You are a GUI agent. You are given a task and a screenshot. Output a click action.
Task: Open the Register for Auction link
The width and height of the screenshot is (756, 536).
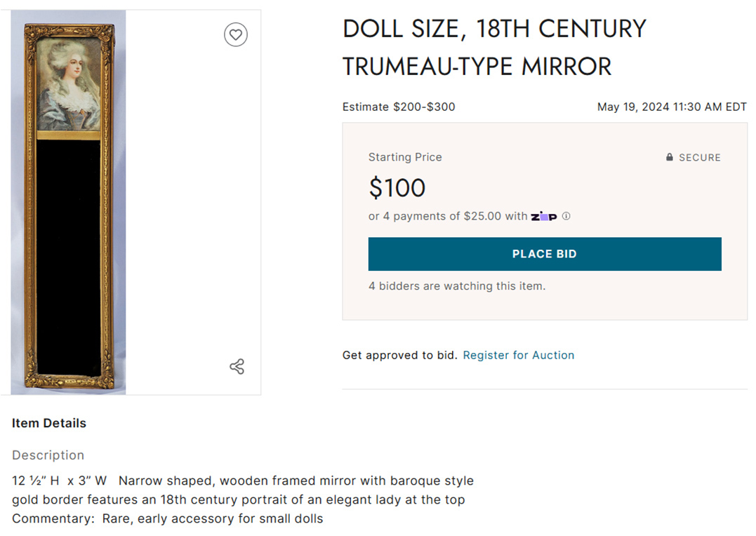519,355
